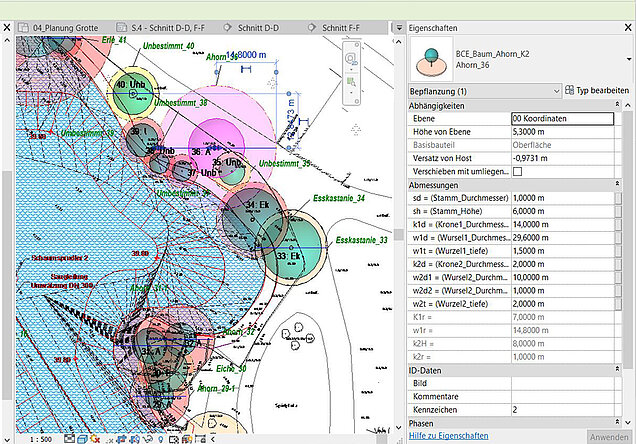This screenshot has height=444, width=636.
Task: Open Hilfe zu Eigenschaften link
Action: click(x=448, y=436)
